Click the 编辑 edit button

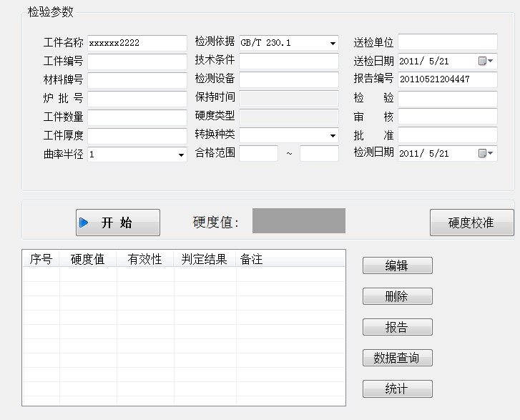coord(398,265)
